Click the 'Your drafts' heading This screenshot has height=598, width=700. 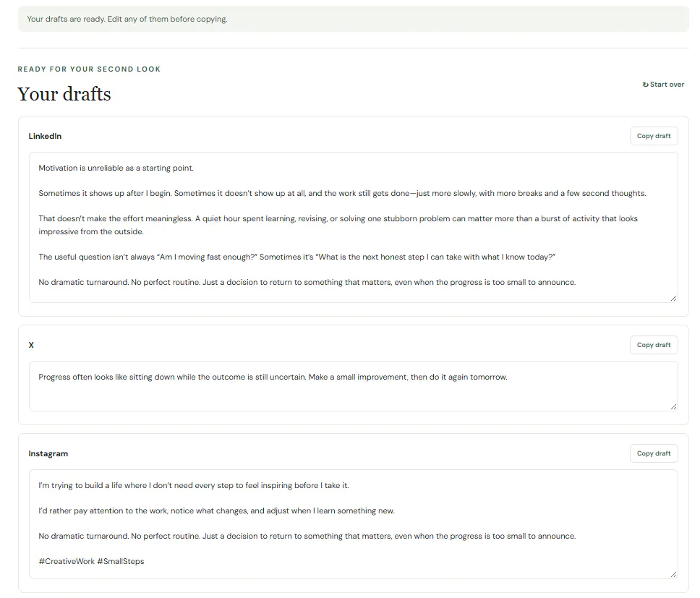coord(64,94)
